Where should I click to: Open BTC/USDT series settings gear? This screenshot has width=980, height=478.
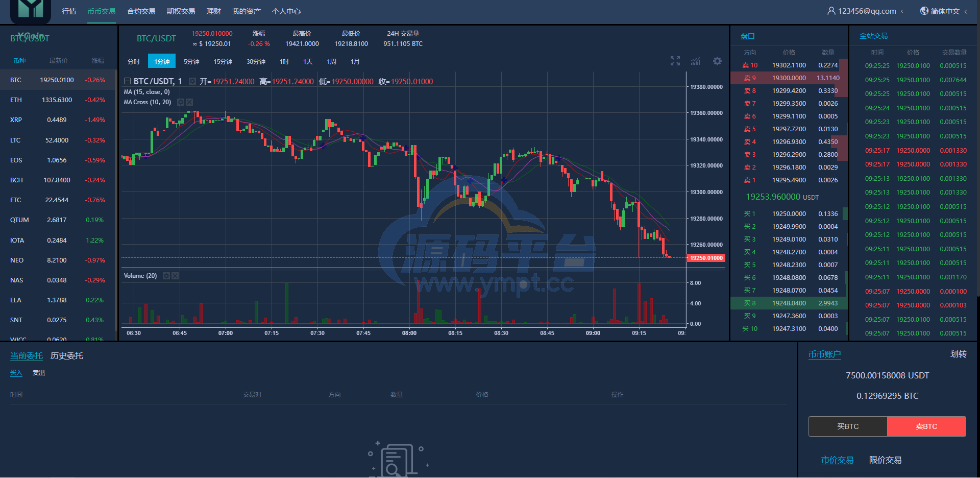[192, 81]
